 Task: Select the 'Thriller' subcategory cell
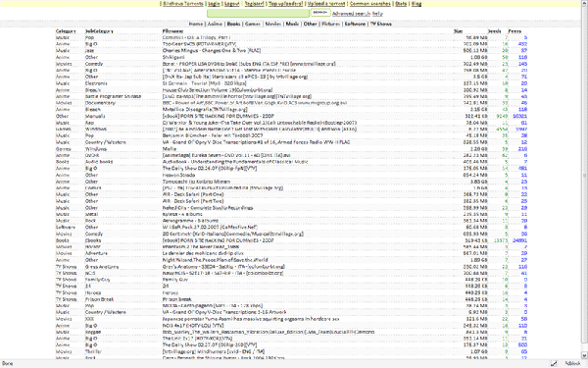coord(93,351)
